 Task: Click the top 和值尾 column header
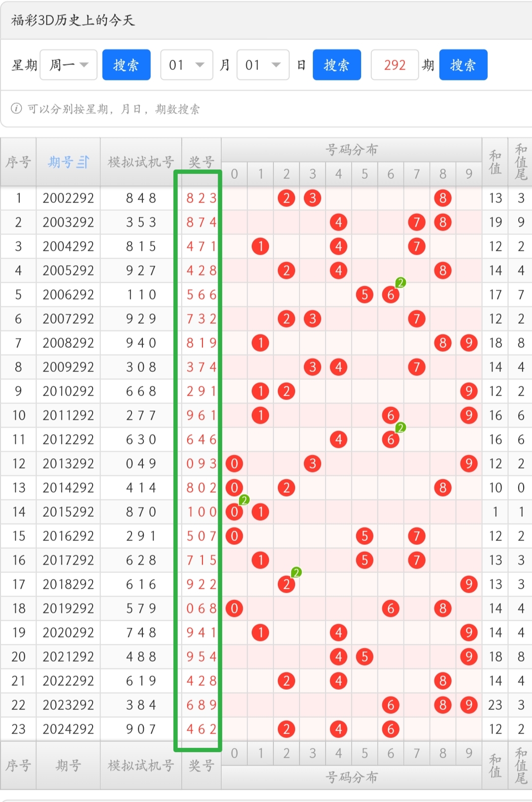(521, 162)
